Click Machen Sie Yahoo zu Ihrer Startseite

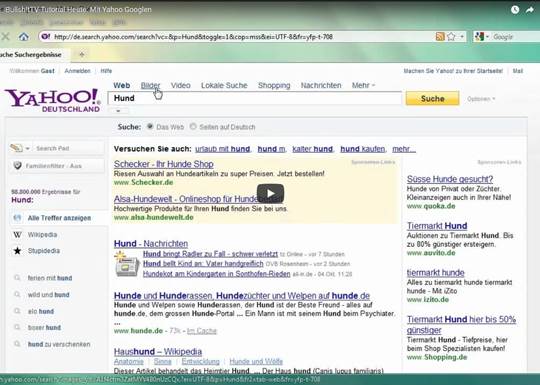(x=453, y=71)
